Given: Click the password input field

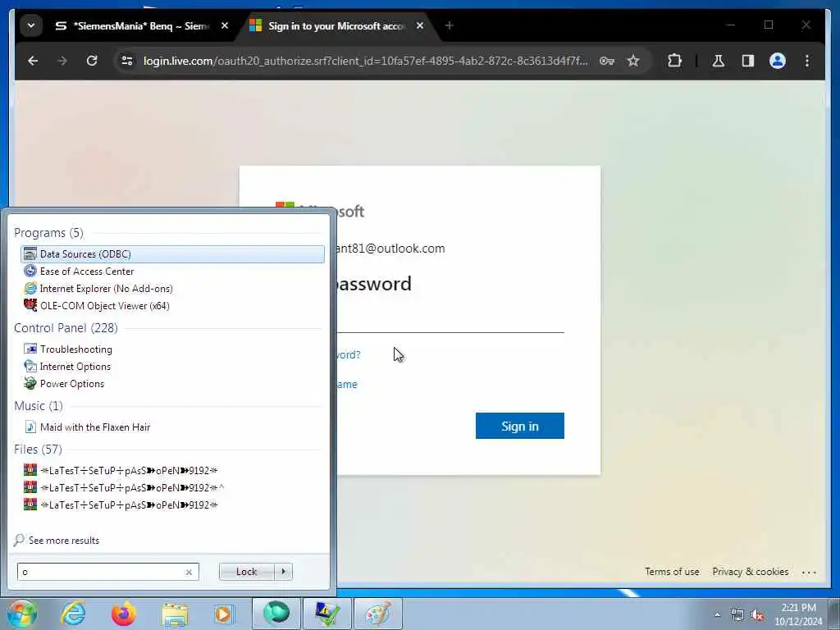Looking at the screenshot, I should tap(450, 320).
